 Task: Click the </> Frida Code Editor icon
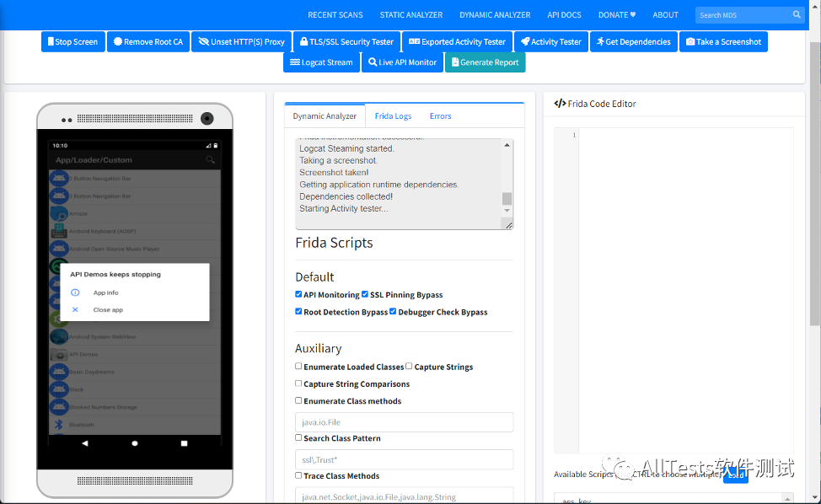tap(560, 104)
